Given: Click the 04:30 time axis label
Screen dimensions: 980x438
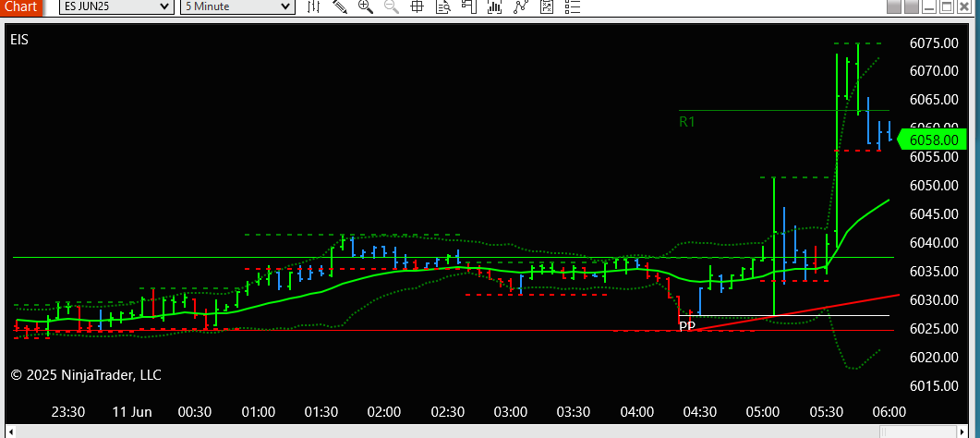Looking at the screenshot, I should (700, 412).
